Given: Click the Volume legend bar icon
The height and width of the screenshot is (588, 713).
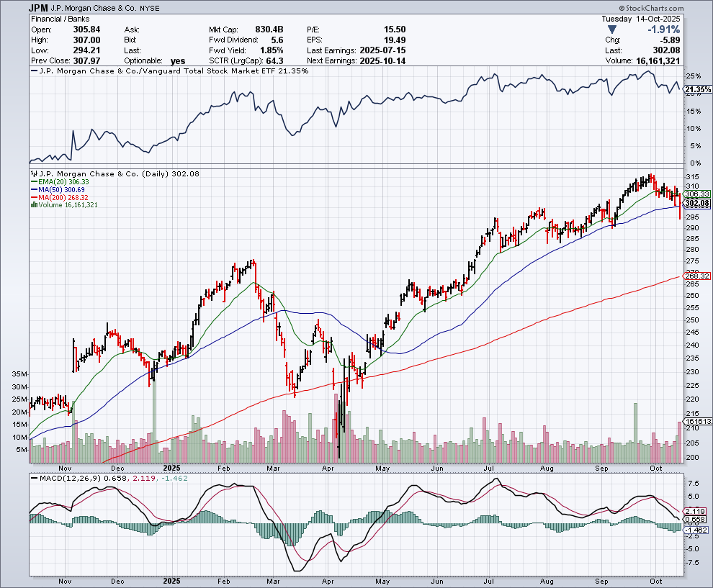Looking at the screenshot, I should [32, 205].
